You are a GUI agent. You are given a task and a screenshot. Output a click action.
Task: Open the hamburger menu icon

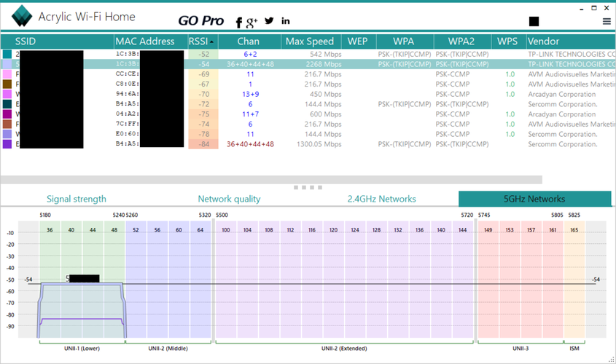[x=607, y=22]
